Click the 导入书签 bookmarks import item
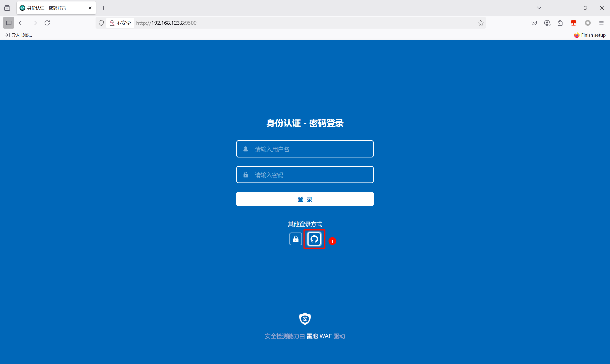 (x=19, y=35)
